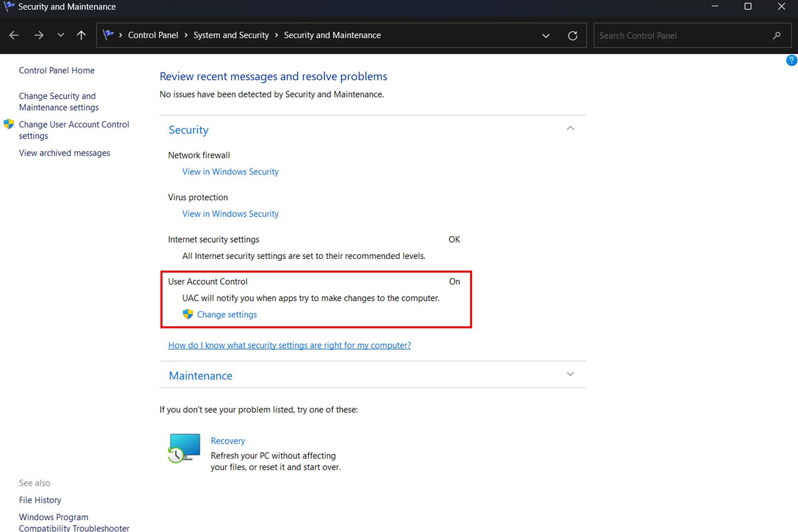The width and height of the screenshot is (798, 532).
Task: Click the OK status for Internet security
Action: (x=454, y=239)
